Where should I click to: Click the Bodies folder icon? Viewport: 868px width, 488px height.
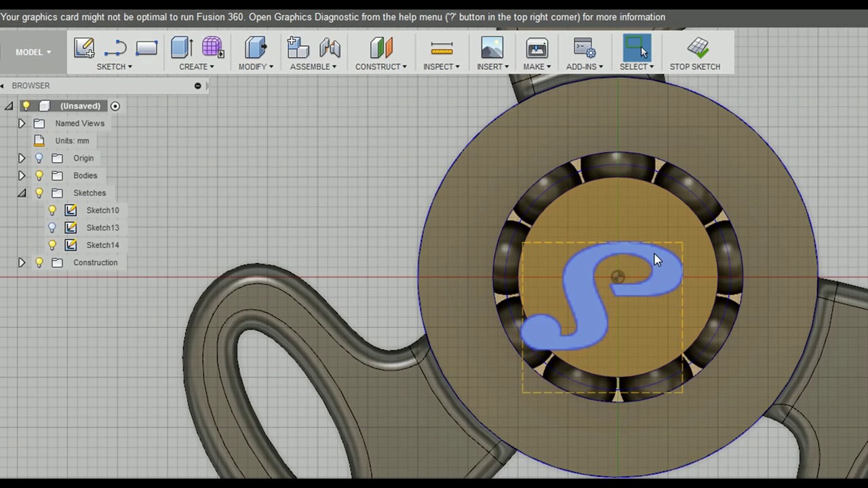(58, 176)
